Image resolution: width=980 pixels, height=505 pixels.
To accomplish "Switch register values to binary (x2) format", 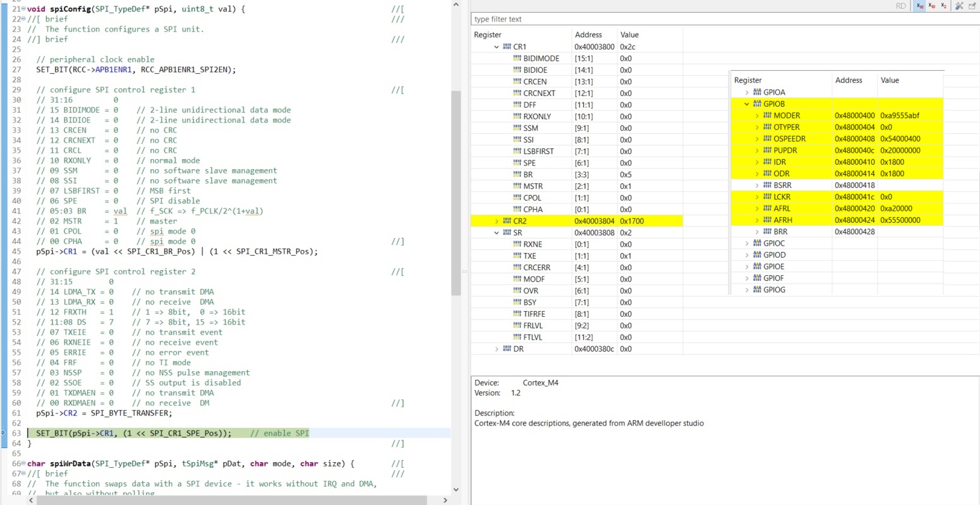I will pos(943,6).
